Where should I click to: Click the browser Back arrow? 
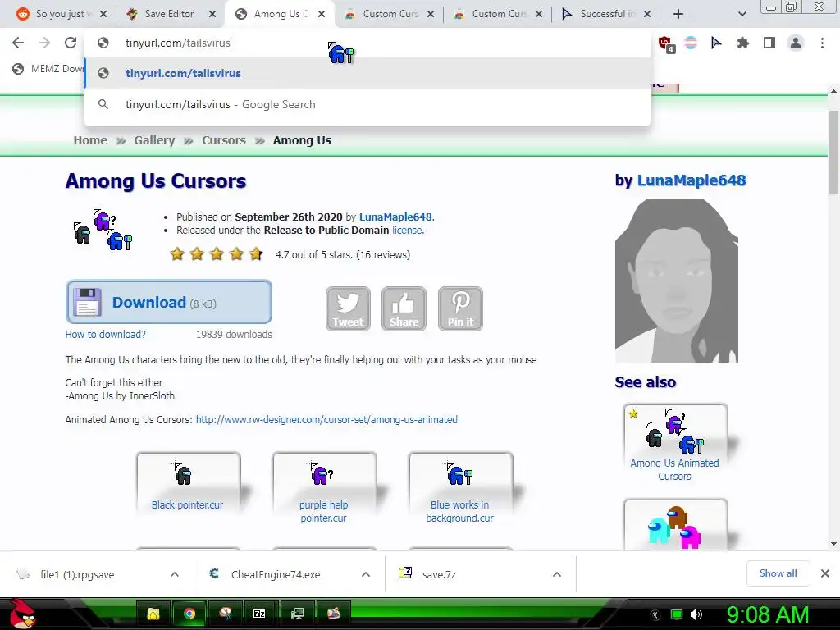click(18, 43)
